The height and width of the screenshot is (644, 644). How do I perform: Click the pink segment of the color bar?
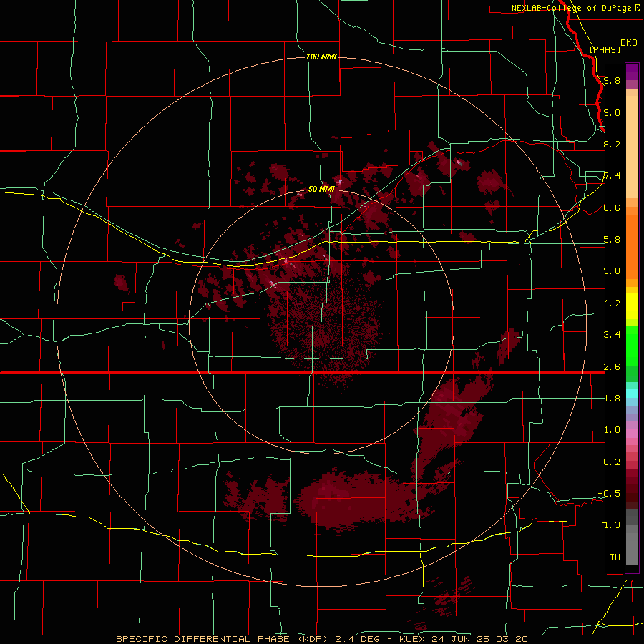coord(632,434)
